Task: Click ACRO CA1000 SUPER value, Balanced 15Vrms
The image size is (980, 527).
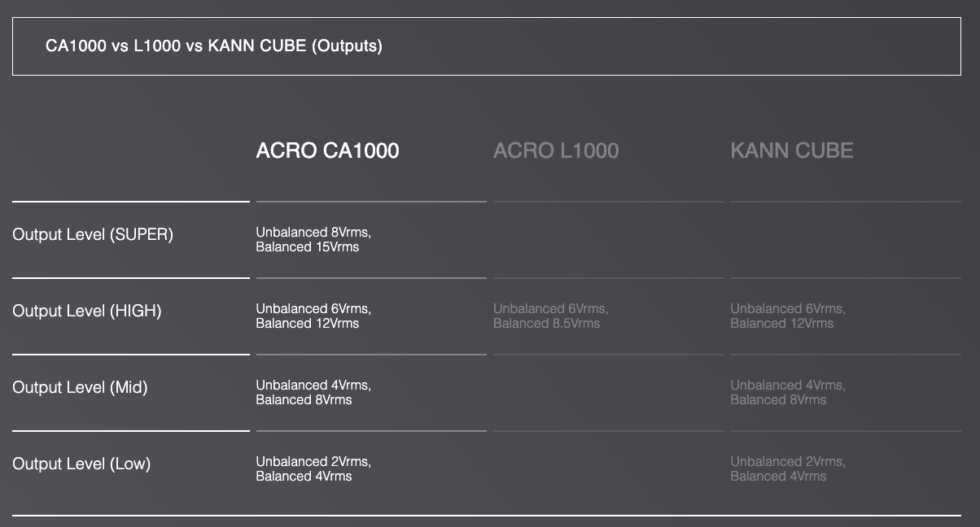Action: click(308, 247)
